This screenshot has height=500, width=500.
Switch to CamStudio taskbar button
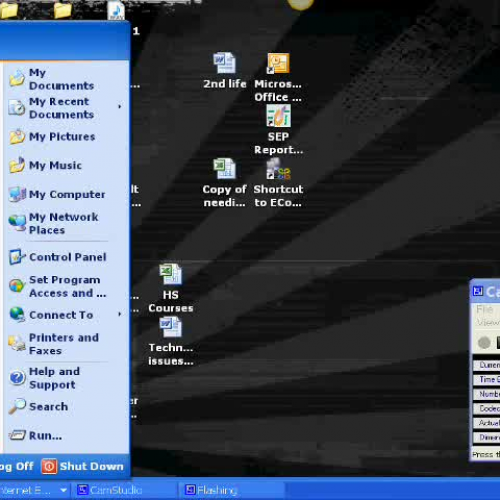click(124, 490)
